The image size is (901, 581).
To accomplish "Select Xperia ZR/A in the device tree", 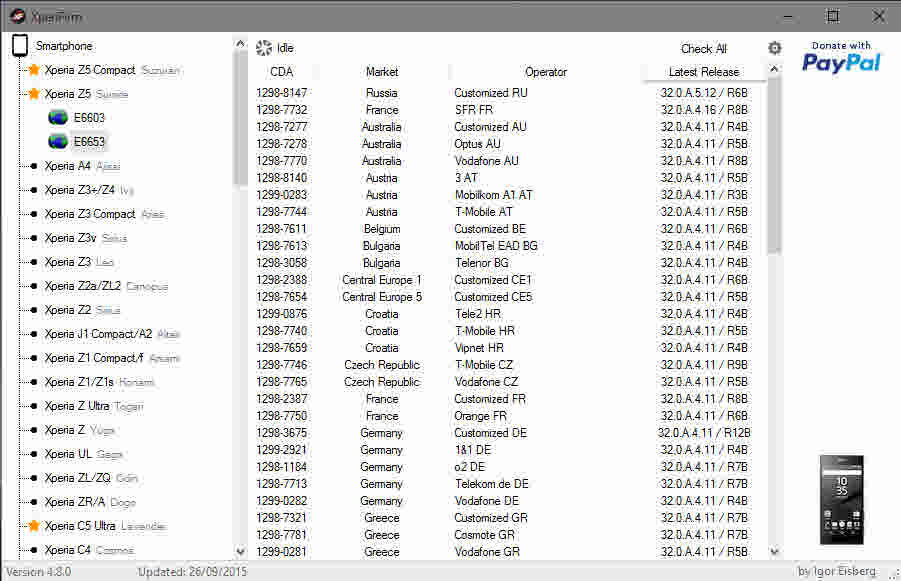I will pyautogui.click(x=75, y=502).
